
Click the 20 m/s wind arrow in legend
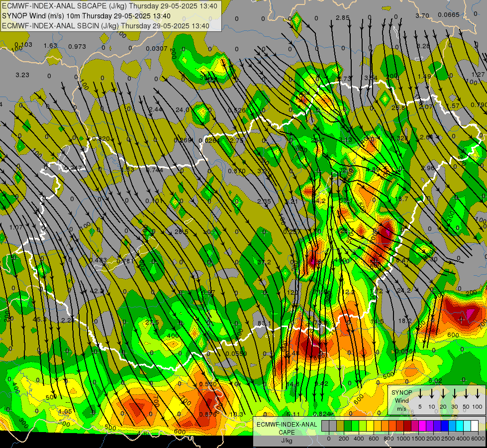point(443,394)
